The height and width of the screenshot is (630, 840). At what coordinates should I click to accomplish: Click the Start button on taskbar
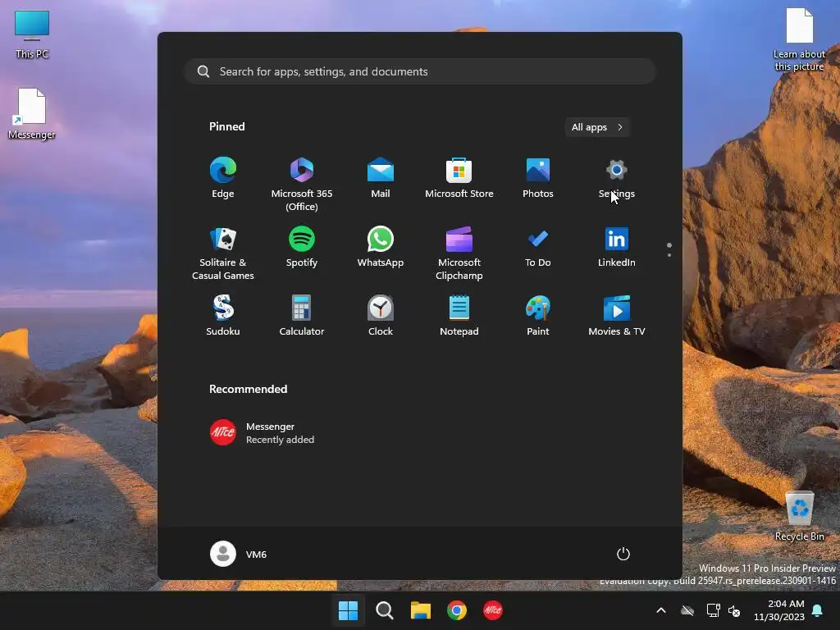[348, 610]
